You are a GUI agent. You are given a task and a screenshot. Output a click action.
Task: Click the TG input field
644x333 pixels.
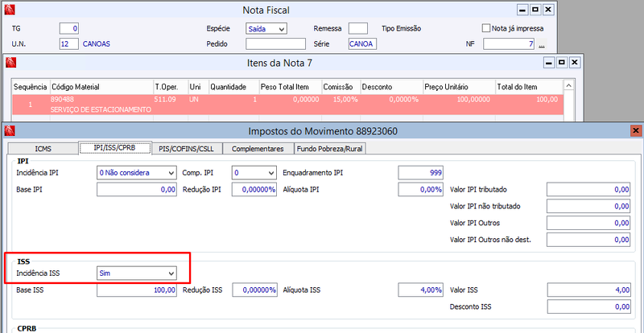coord(69,29)
